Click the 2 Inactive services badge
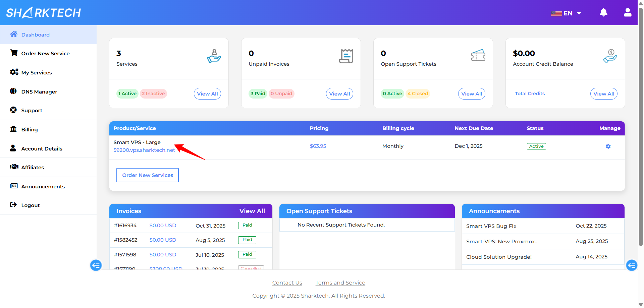 coord(153,94)
